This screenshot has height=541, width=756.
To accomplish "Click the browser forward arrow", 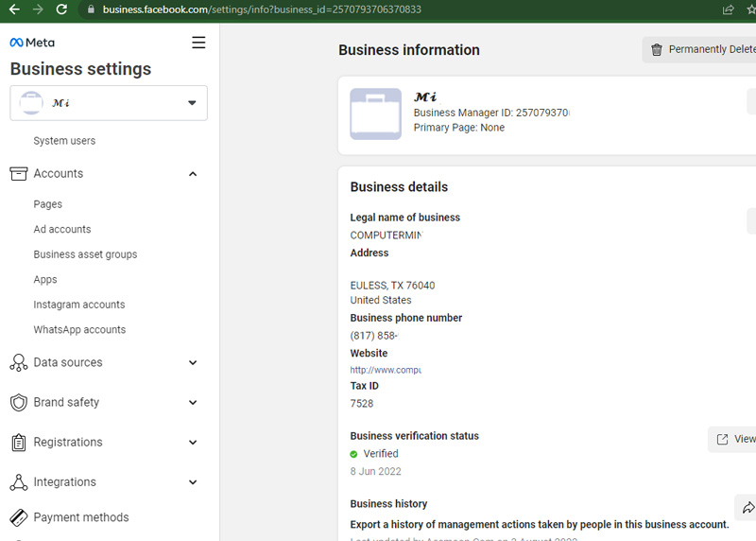I will tap(38, 9).
